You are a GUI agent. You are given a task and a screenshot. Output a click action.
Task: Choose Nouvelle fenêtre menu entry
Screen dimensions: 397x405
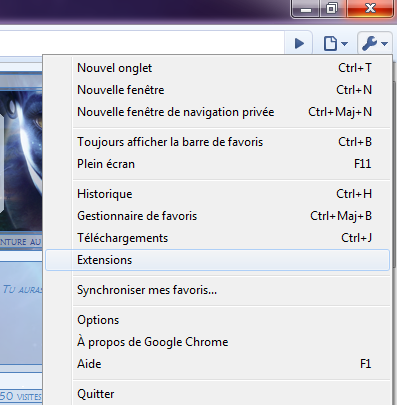coord(217,90)
